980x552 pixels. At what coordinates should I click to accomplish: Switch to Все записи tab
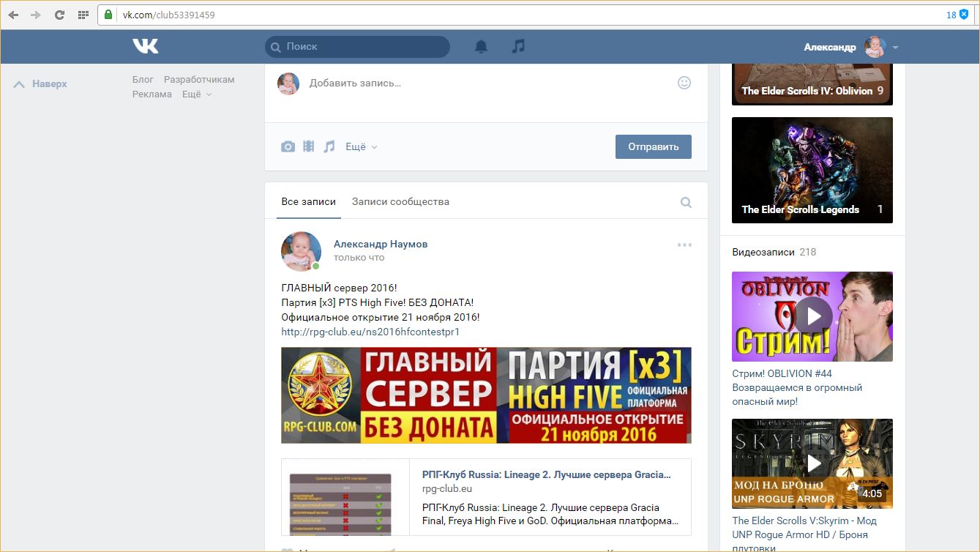(309, 201)
